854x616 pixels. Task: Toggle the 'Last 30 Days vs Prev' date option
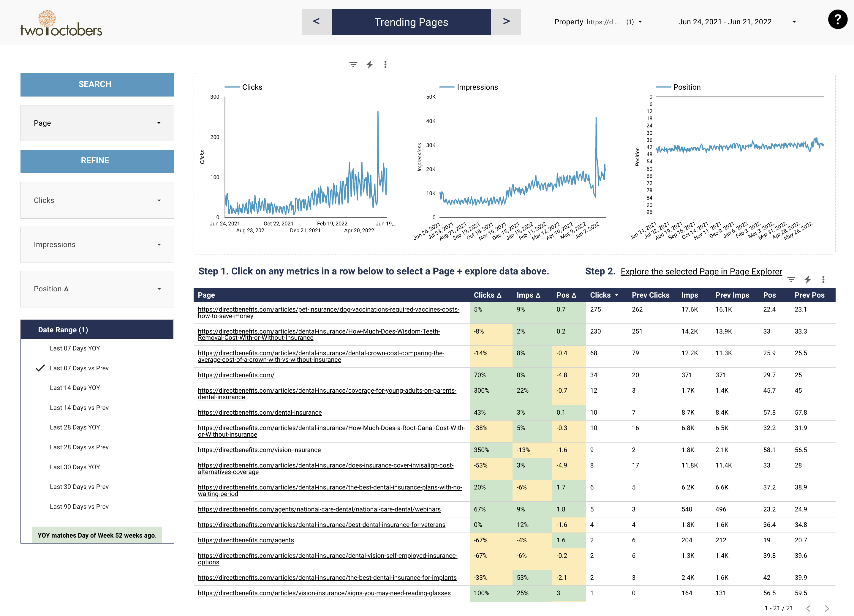(79, 486)
